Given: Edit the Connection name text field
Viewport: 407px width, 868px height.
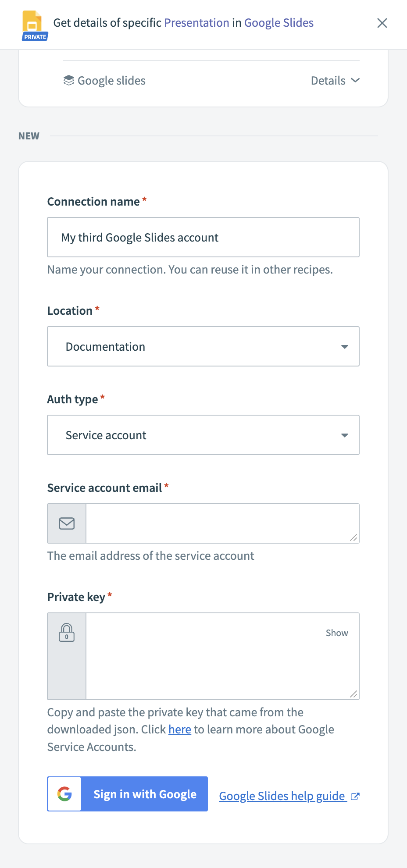Looking at the screenshot, I should tap(203, 237).
